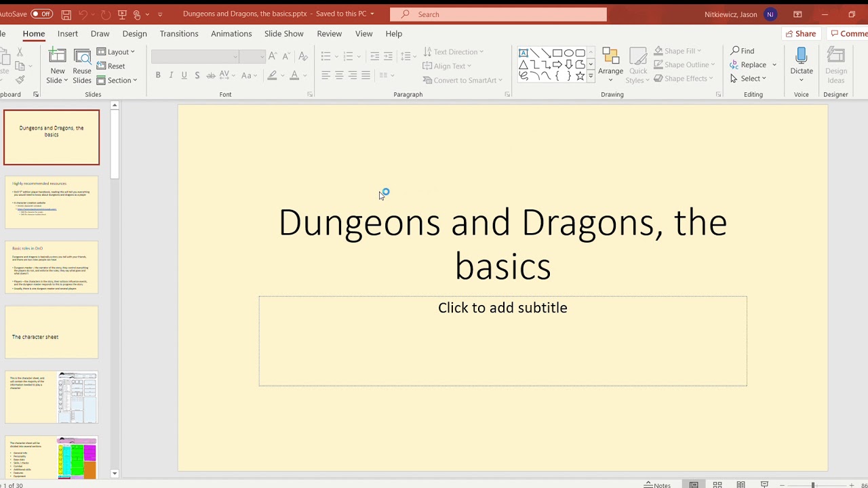This screenshot has height=488, width=868.
Task: Click the Dictate microphone icon
Action: click(802, 56)
